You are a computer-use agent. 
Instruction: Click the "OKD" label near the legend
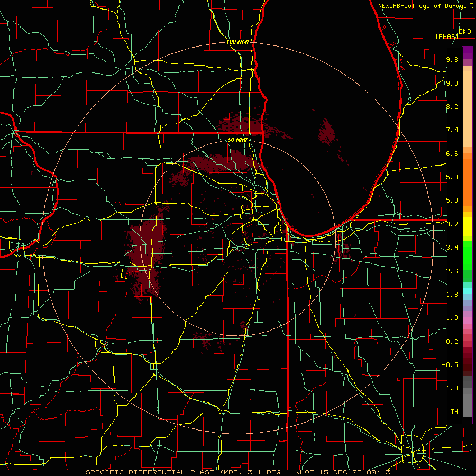coord(464,32)
